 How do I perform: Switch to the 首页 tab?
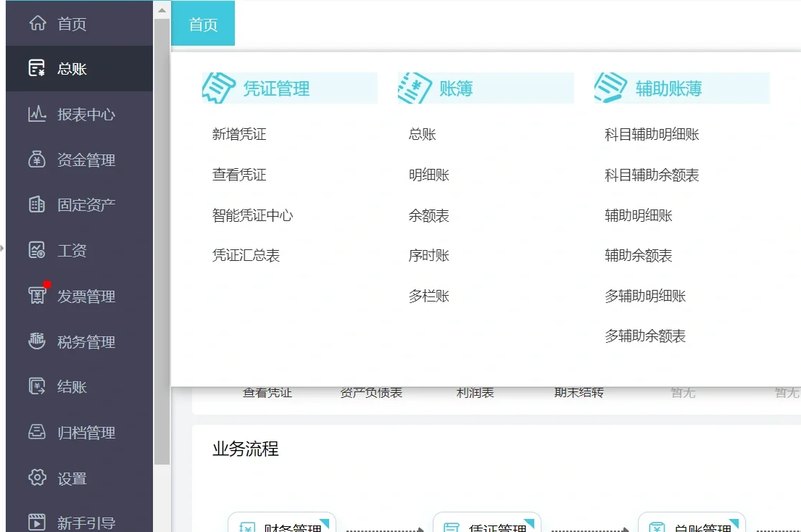[202, 22]
